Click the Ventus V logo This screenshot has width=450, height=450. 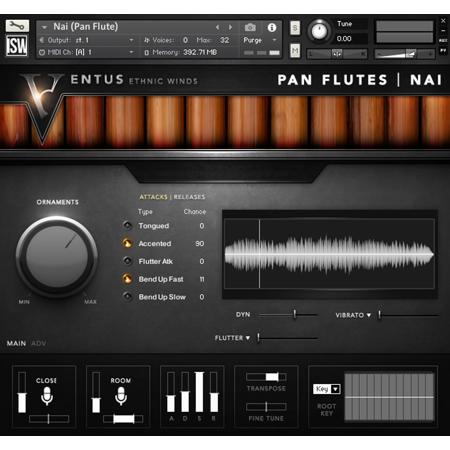click(42, 107)
